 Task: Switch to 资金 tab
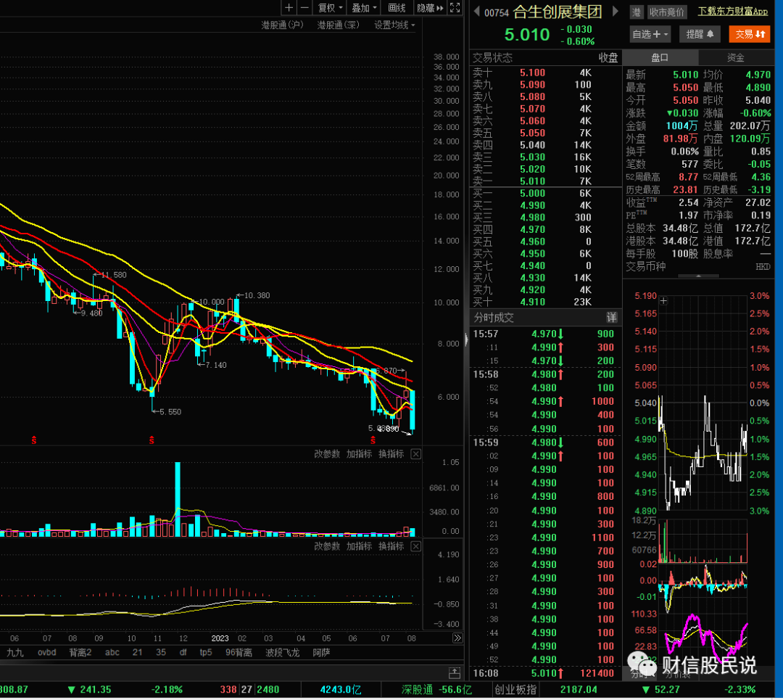tap(735, 57)
